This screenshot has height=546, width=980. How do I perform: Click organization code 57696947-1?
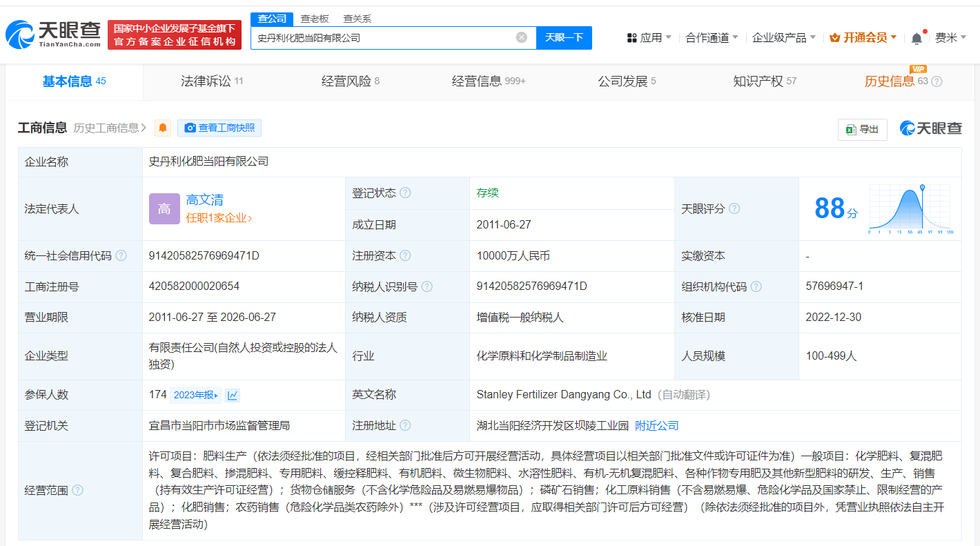coord(834,286)
